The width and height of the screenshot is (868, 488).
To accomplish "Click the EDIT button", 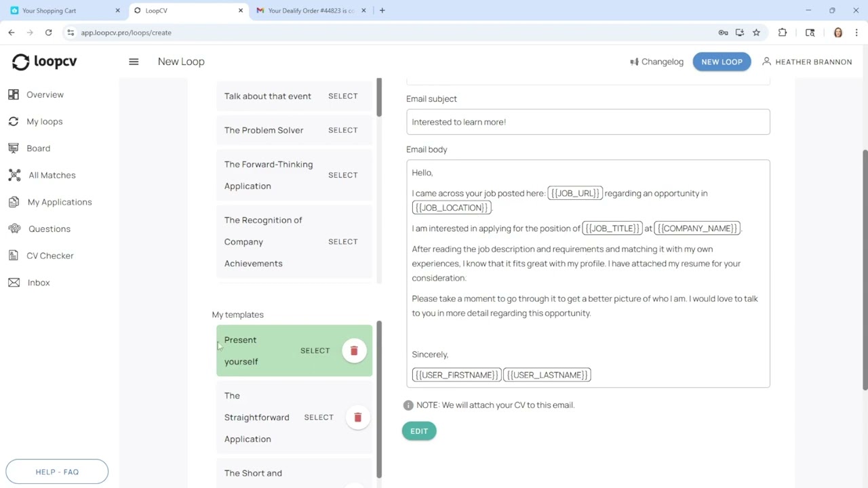I will (419, 431).
